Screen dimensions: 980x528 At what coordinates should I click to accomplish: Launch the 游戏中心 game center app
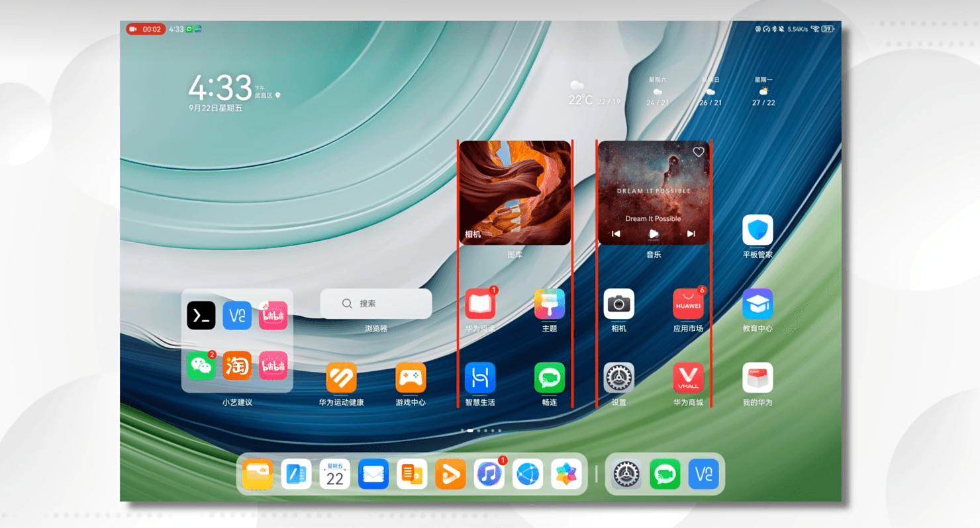[x=411, y=378]
